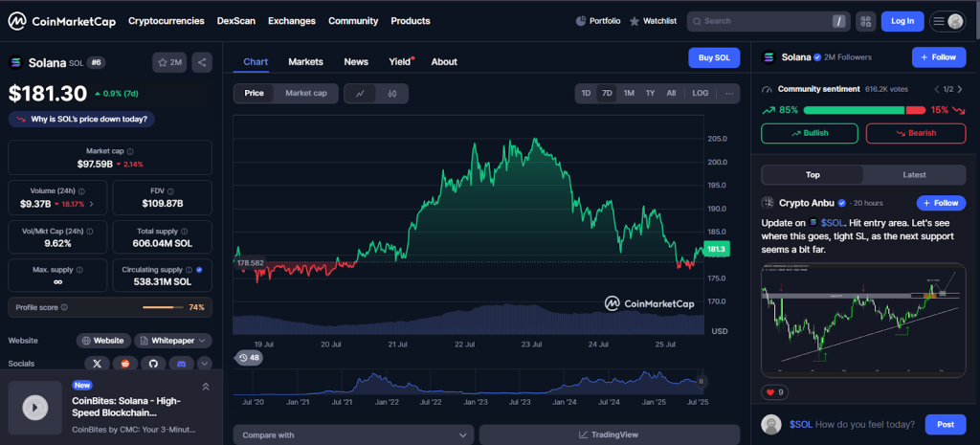Add Solana to watchlist with 2M star
The width and height of the screenshot is (980, 445).
pyautogui.click(x=169, y=62)
